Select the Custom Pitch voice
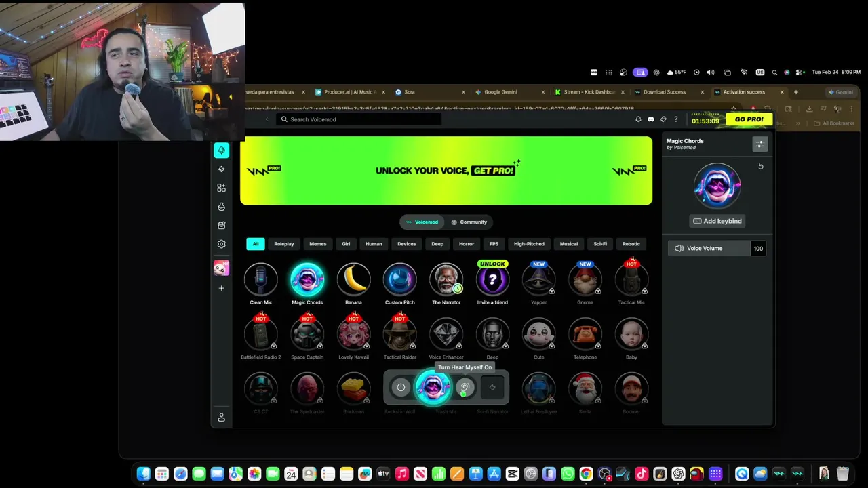The width and height of the screenshot is (868, 488). tap(399, 280)
